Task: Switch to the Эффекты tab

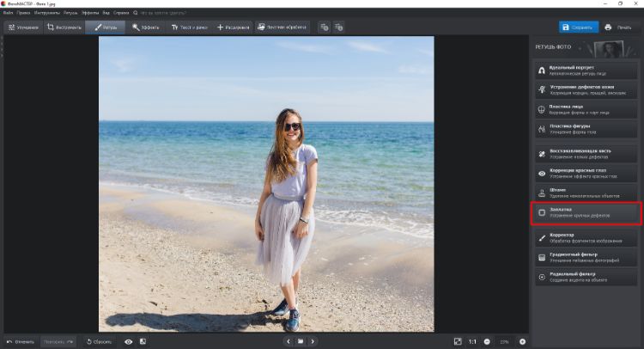Action: coord(149,28)
